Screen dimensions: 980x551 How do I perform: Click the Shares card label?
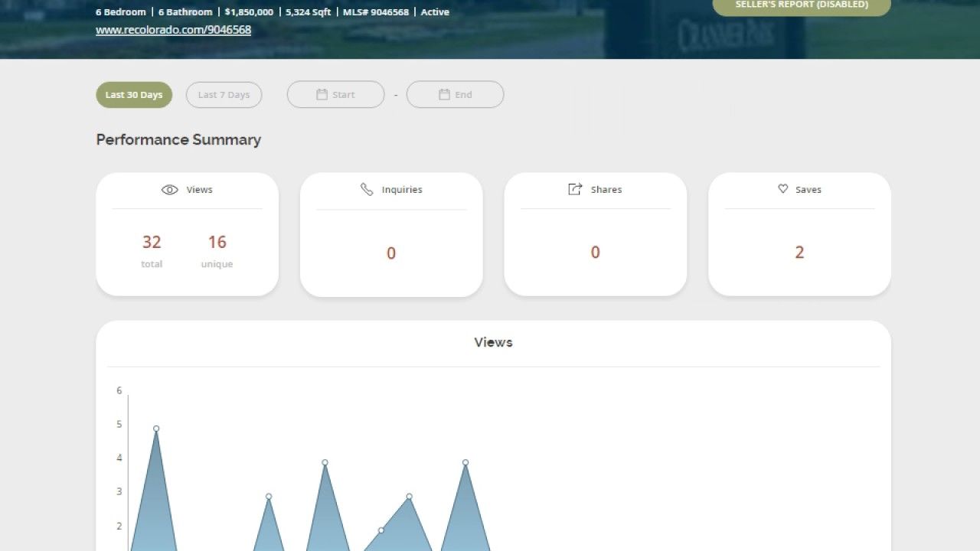click(606, 190)
